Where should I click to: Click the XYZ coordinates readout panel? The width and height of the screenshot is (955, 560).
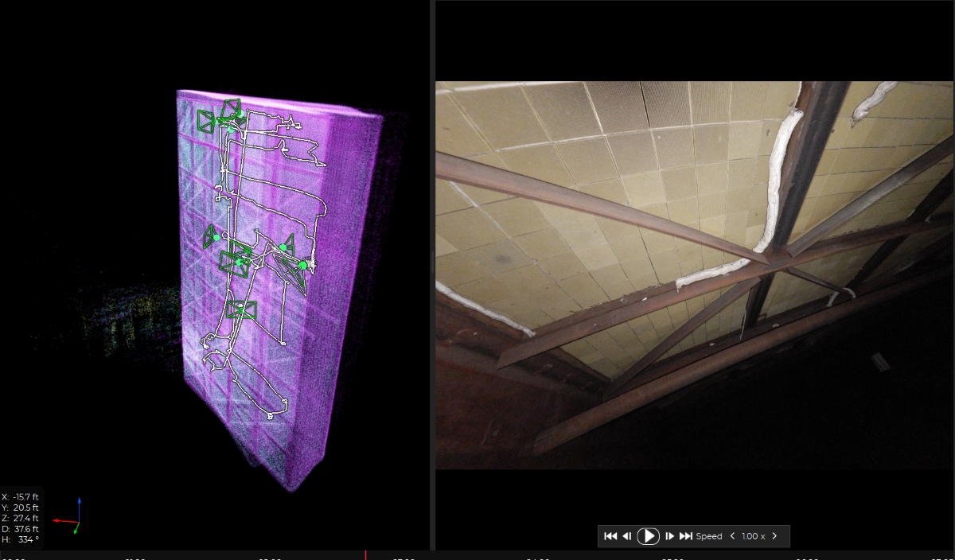click(x=21, y=518)
